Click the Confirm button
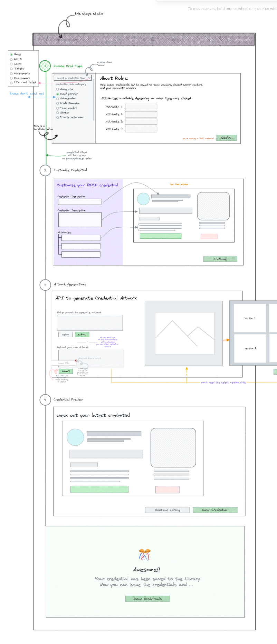This screenshot has height=644, width=277. [x=227, y=138]
